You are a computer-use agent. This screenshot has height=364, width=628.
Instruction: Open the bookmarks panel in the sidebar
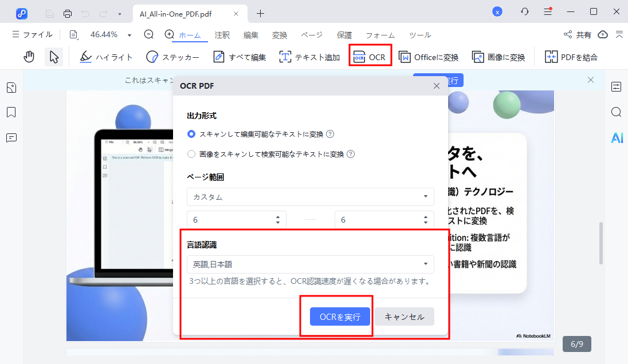coord(11,112)
